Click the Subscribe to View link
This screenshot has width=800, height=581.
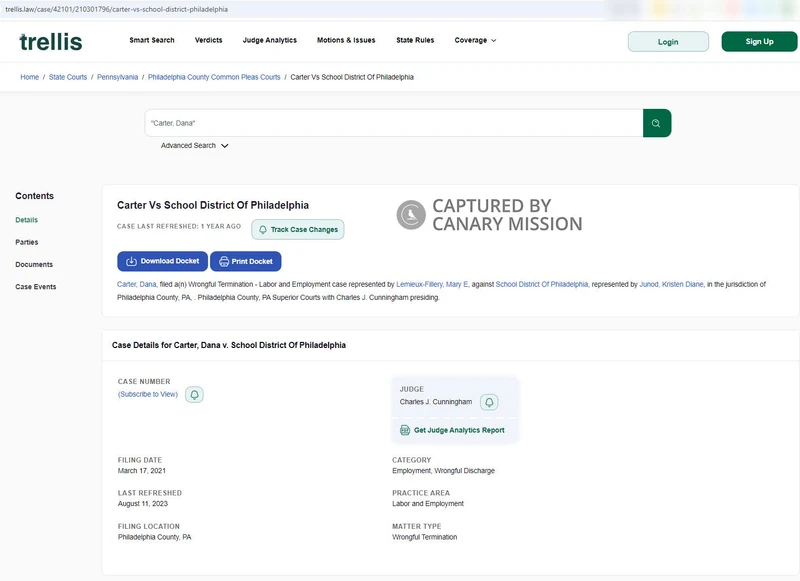148,394
